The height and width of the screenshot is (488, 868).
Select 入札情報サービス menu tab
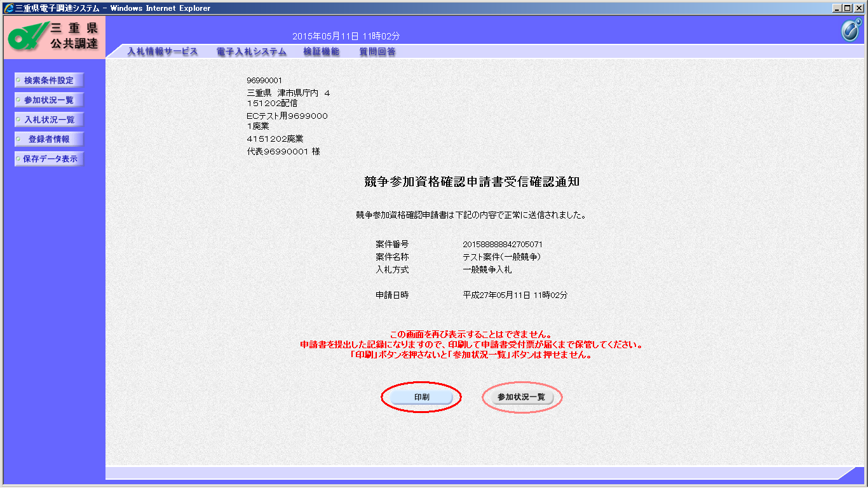pyautogui.click(x=163, y=51)
